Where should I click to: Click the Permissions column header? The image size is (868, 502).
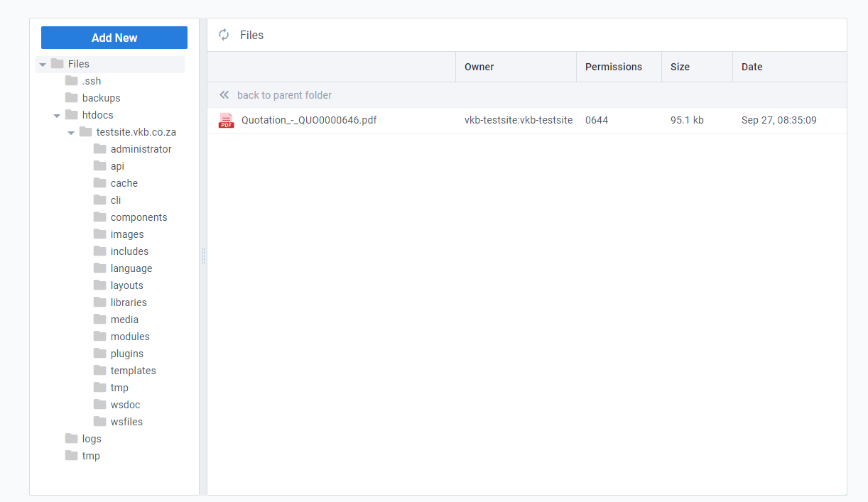[x=614, y=66]
